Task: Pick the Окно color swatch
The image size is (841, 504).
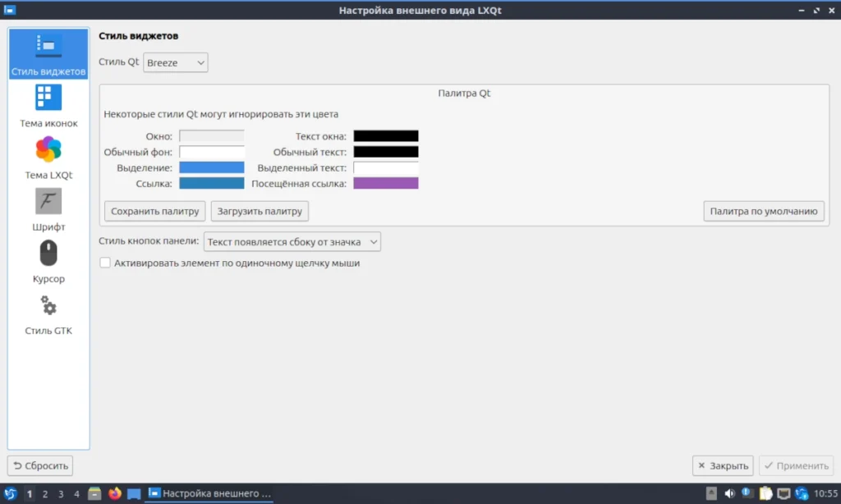Action: tap(211, 136)
